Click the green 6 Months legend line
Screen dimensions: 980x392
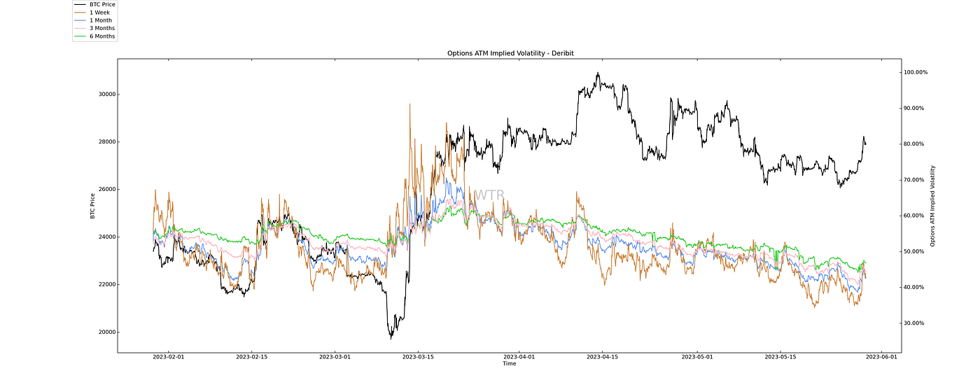[80, 36]
